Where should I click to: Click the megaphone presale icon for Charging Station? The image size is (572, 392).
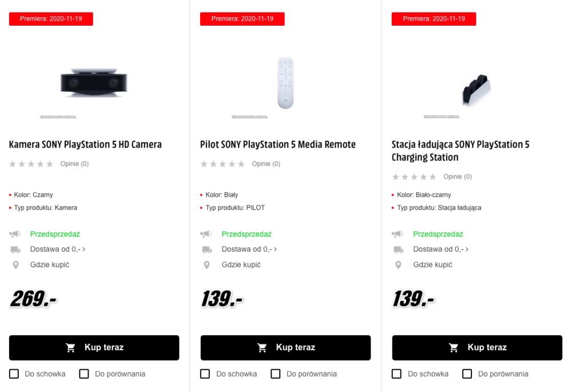pos(398,233)
